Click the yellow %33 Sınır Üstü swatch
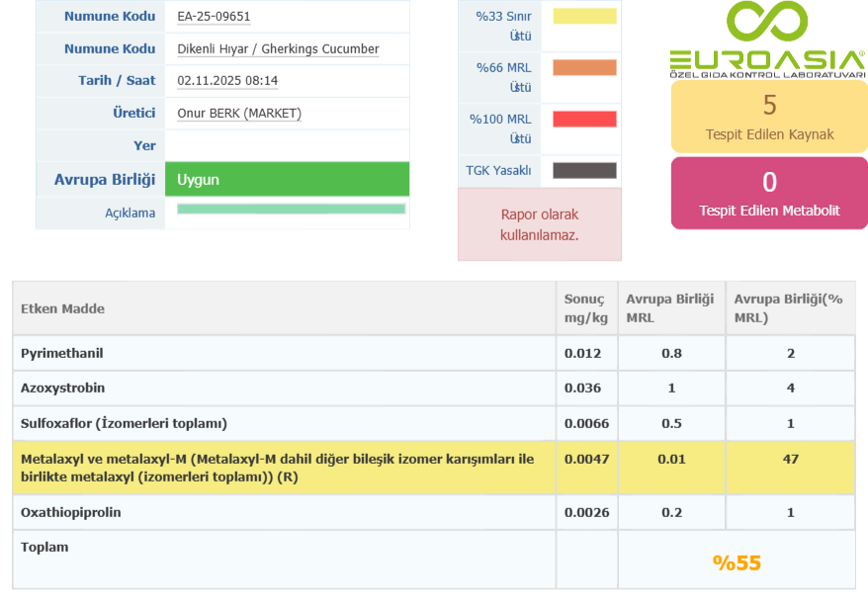This screenshot has height=609, width=868. tap(584, 17)
